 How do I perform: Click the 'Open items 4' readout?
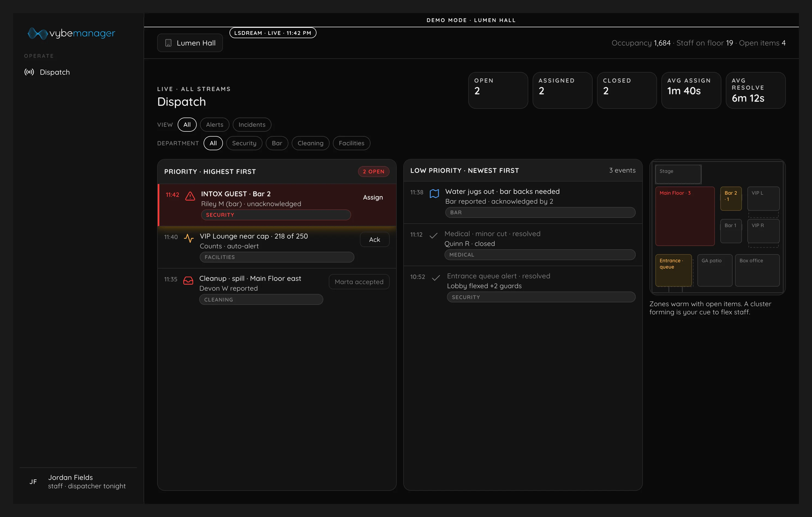point(762,43)
